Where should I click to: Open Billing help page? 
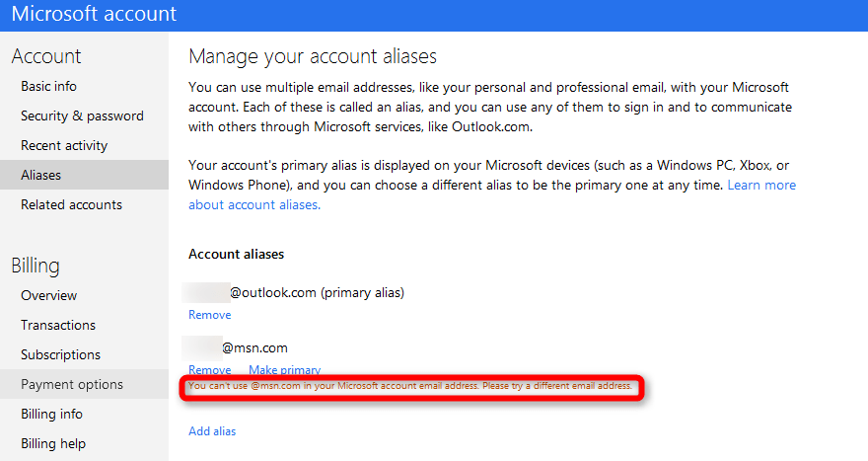pyautogui.click(x=53, y=444)
